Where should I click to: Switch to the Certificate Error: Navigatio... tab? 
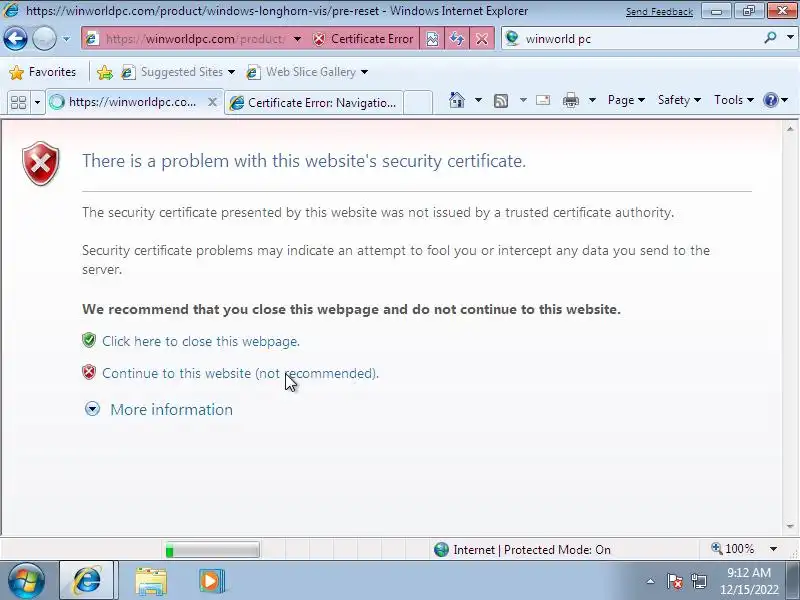(x=314, y=103)
